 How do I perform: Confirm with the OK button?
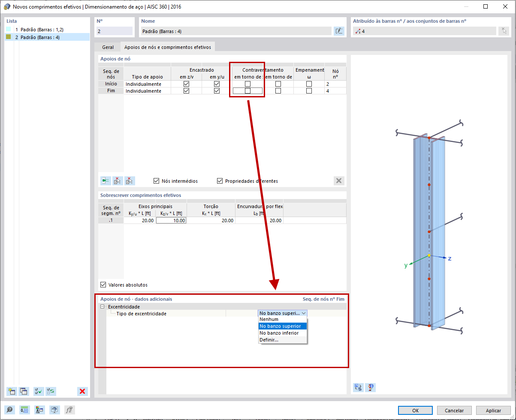coord(415,410)
